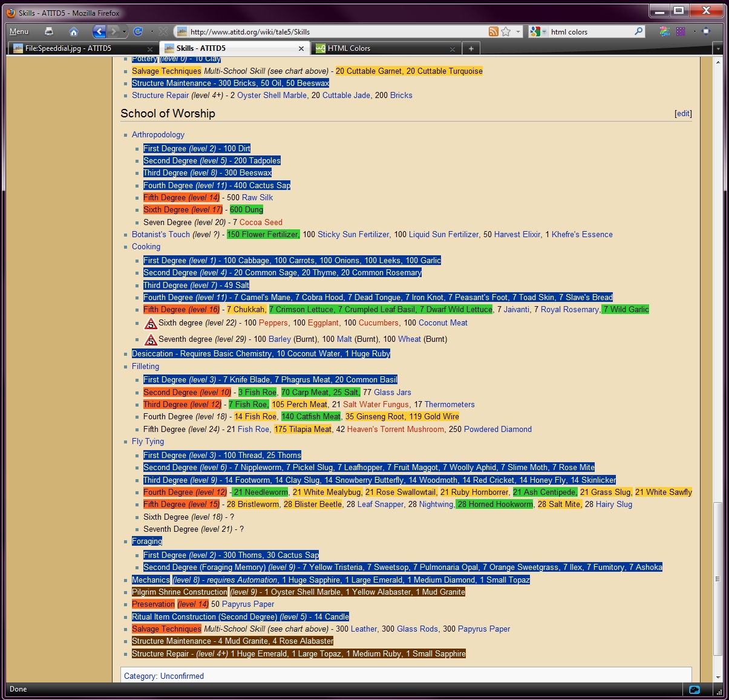Subscribe via the orange RSS feed icon
Viewport: 729px width, 700px height.
494,31
